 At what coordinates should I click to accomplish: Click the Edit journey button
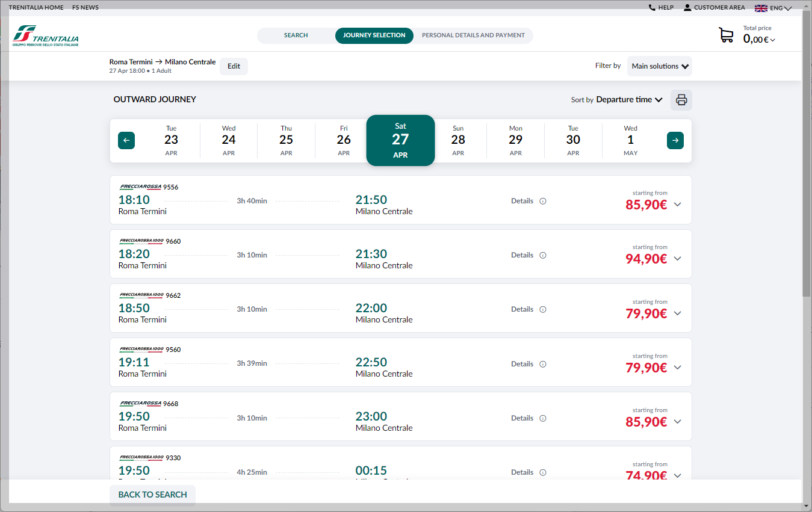pos(234,66)
